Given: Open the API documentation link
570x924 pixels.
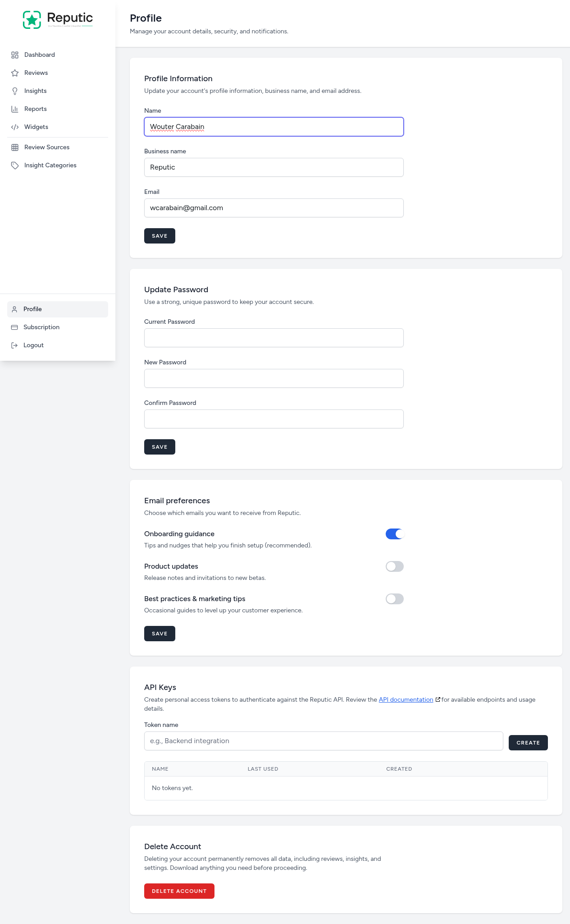Looking at the screenshot, I should [x=405, y=699].
